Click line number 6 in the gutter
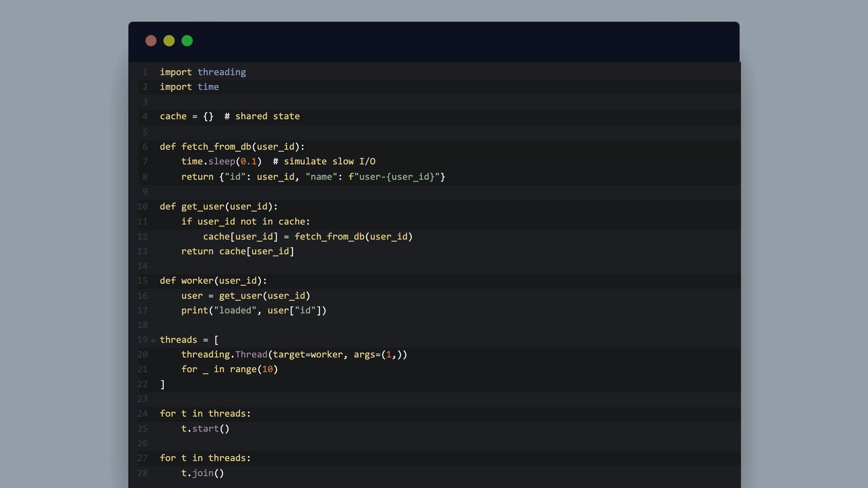The image size is (868, 488). pyautogui.click(x=145, y=147)
